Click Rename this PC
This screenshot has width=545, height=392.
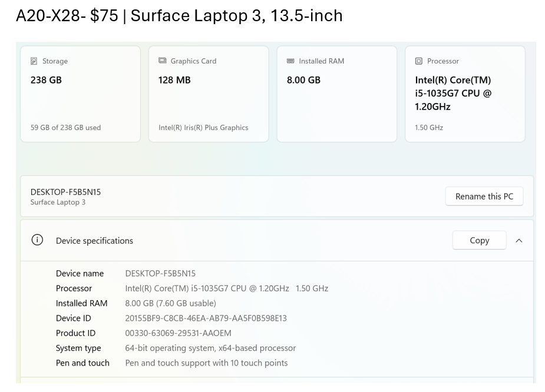pos(484,196)
